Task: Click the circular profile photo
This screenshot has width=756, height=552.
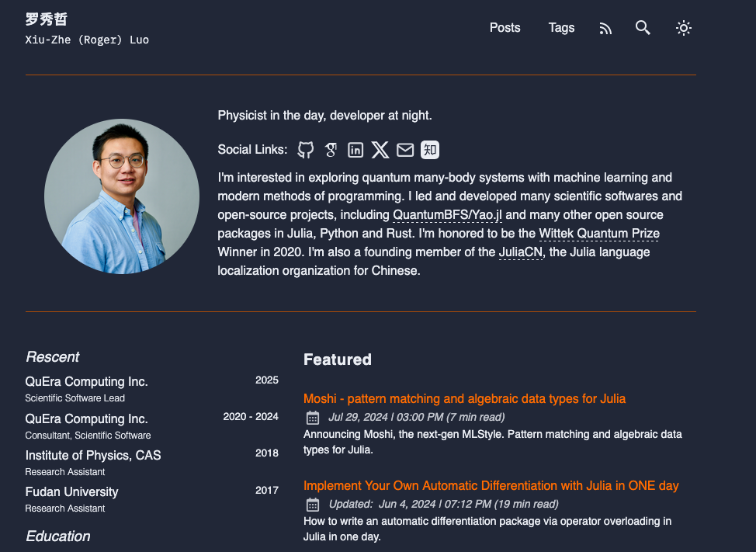Action: tap(122, 196)
